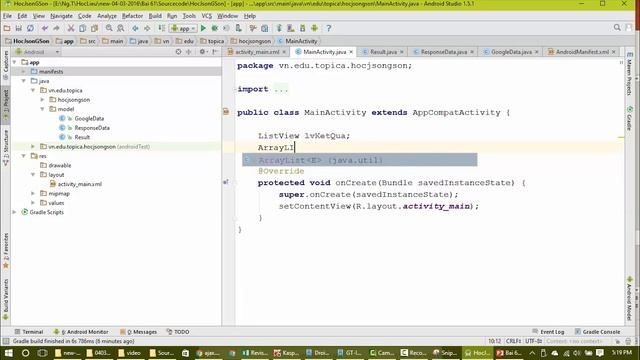Viewport: 640px width, 360px height.
Task: Open the Android project view dropdown
Action: click(37, 52)
